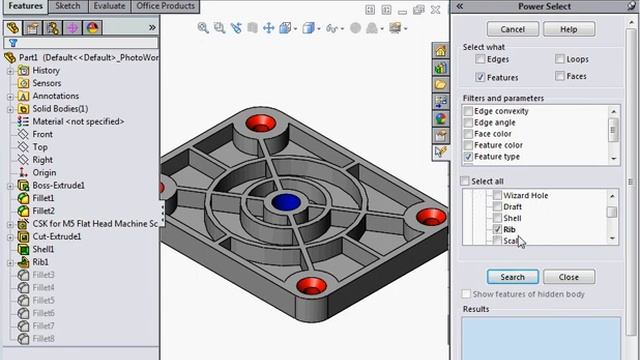
Task: Click the Zoom to Area icon
Action: [x=220, y=28]
